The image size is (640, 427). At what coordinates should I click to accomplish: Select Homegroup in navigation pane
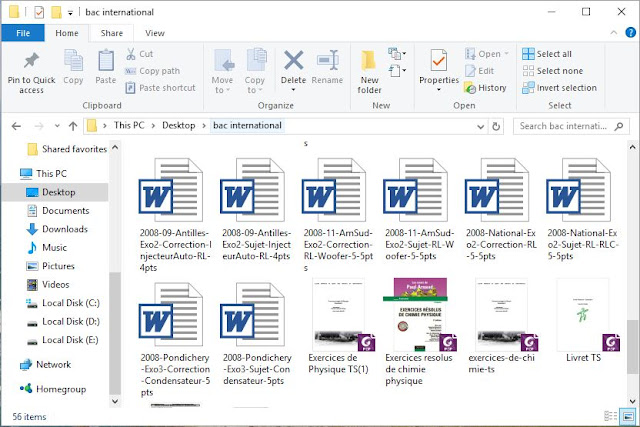[x=53, y=389]
